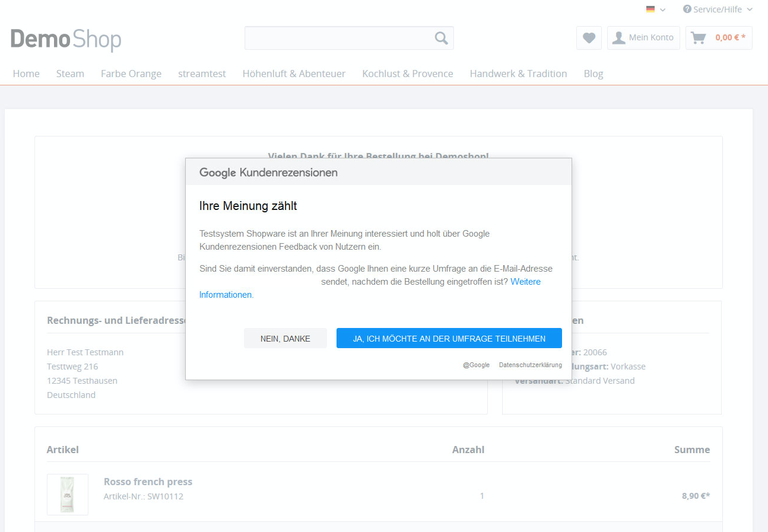
Task: Click the DemoShop logo
Action: coord(66,39)
